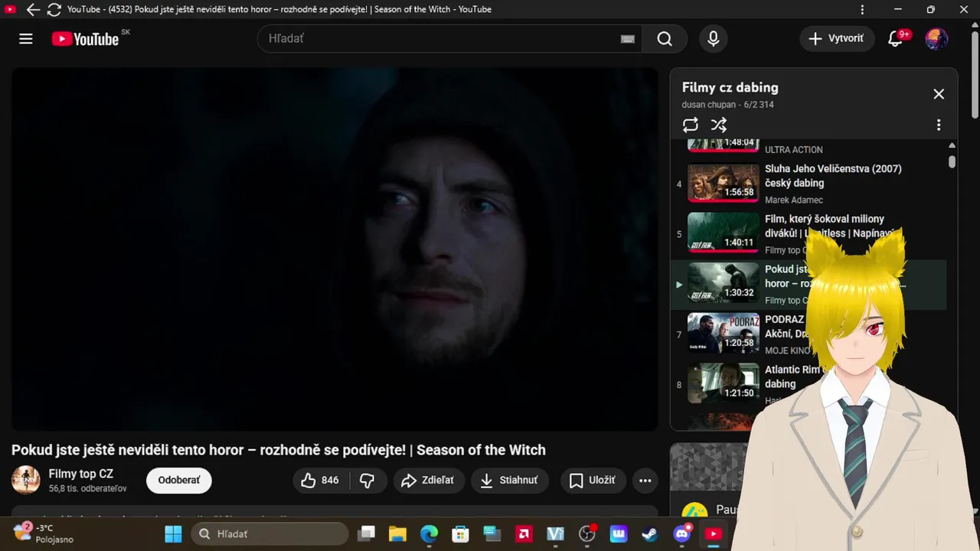Open the app window three-dot menu
Image resolution: width=980 pixels, height=551 pixels.
point(862,10)
